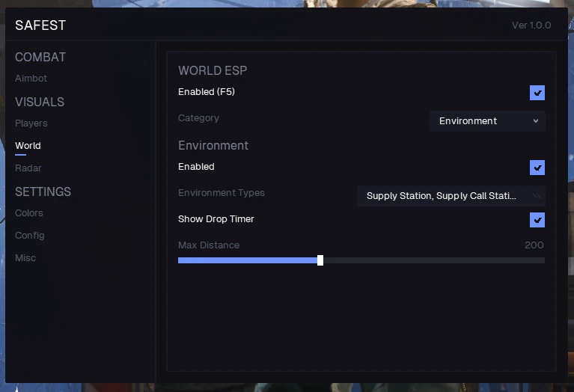Click the SETTINGS section header

coord(43,192)
